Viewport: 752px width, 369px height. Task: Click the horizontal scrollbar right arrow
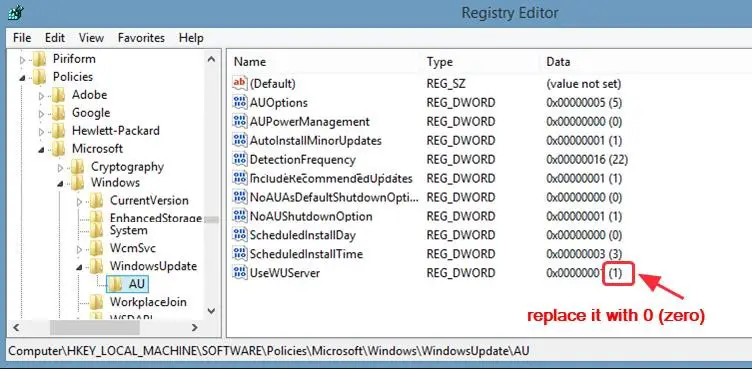(195, 328)
